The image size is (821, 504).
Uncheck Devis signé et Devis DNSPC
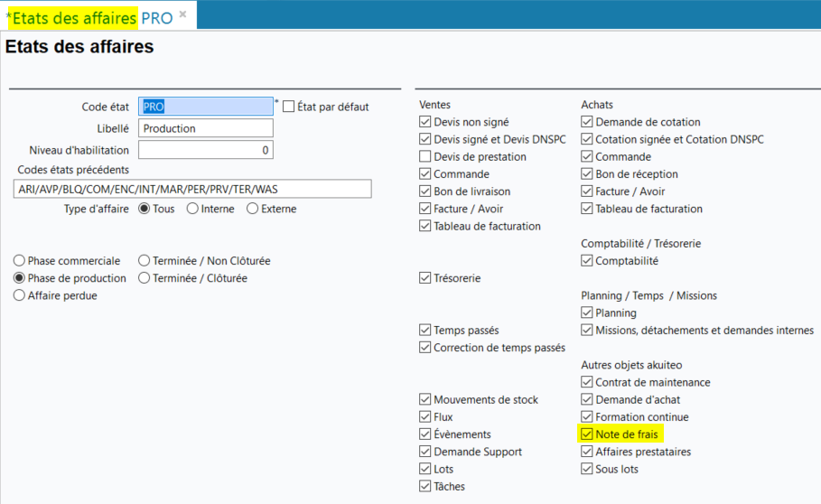tap(425, 139)
